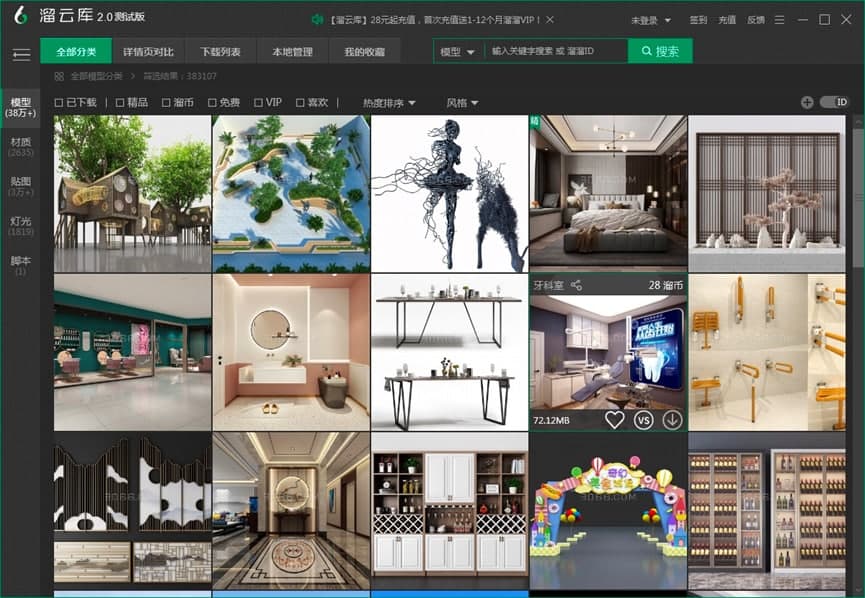Click the 充值 link
This screenshot has height=598, width=865.
point(727,20)
